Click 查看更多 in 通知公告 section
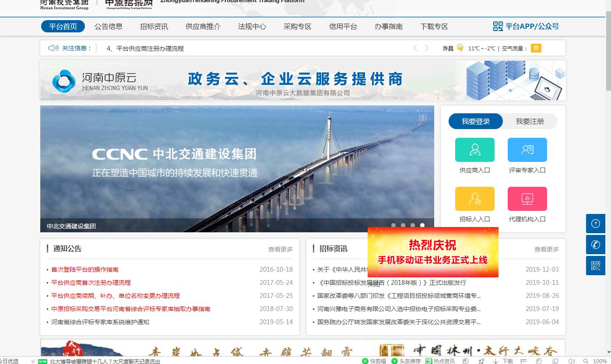The height and width of the screenshot is (364, 611). 280,249
